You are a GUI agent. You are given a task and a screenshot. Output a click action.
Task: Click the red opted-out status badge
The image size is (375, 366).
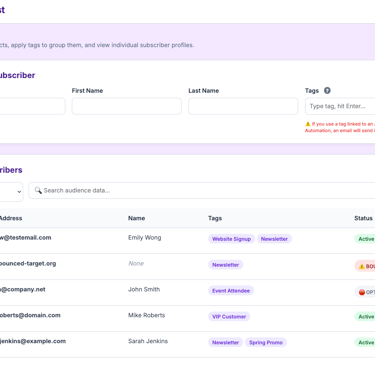click(x=365, y=292)
